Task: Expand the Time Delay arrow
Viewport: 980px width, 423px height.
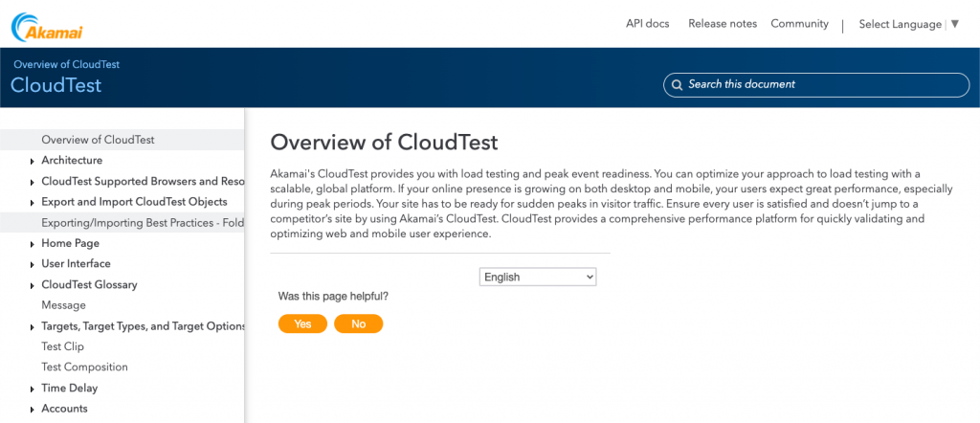Action: tap(32, 390)
